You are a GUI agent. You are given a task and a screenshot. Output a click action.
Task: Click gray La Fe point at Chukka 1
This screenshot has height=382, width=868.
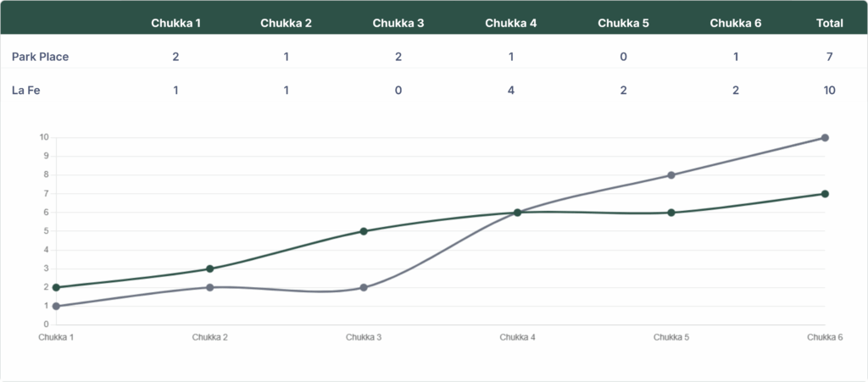[56, 306]
